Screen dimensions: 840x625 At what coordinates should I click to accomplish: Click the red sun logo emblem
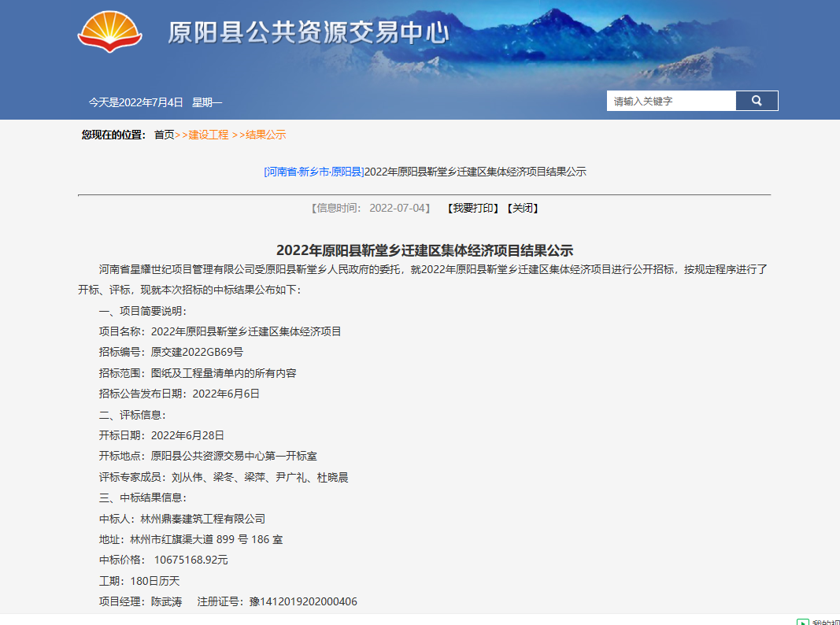pyautogui.click(x=109, y=32)
